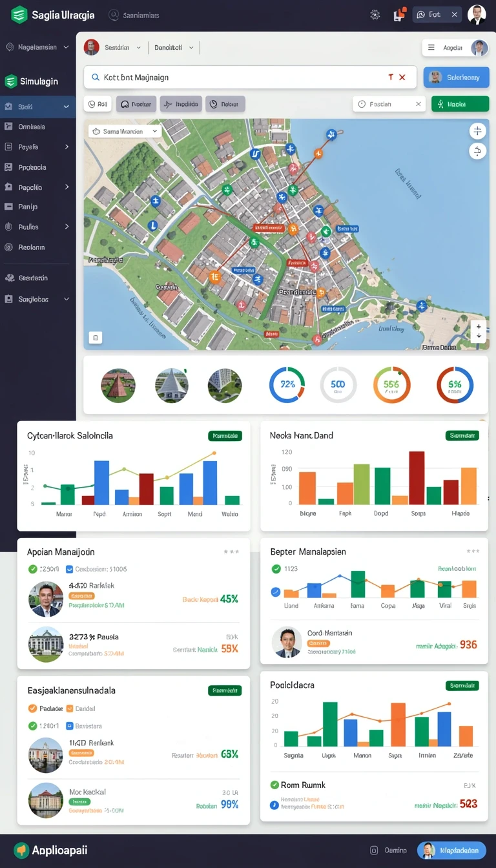Open the pyramid building thumbnail
Screen dimensions: 496x868
[x=118, y=386]
